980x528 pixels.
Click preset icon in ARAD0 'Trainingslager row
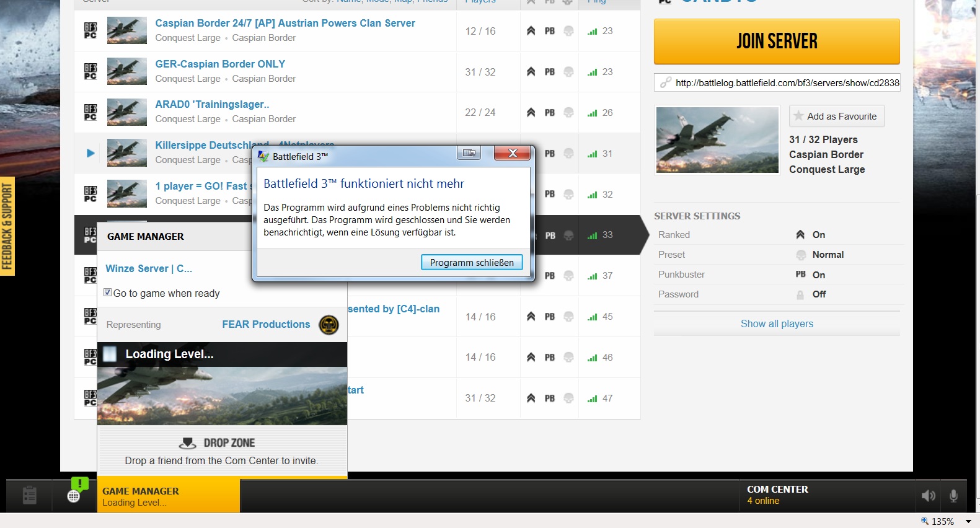568,113
